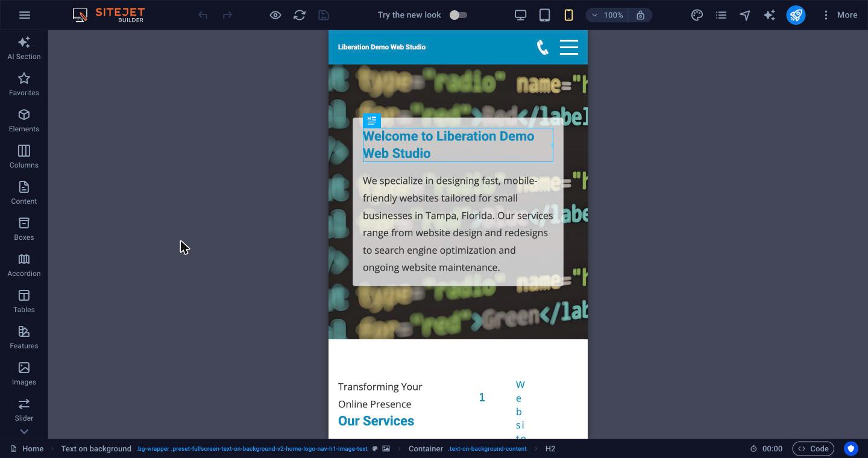The height and width of the screenshot is (458, 868).
Task: Select the H2 breadcrumb
Action: [550, 449]
